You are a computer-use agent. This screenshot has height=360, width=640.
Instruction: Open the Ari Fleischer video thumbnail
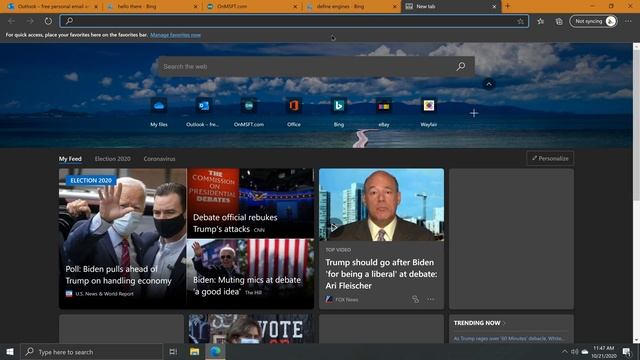(381, 204)
